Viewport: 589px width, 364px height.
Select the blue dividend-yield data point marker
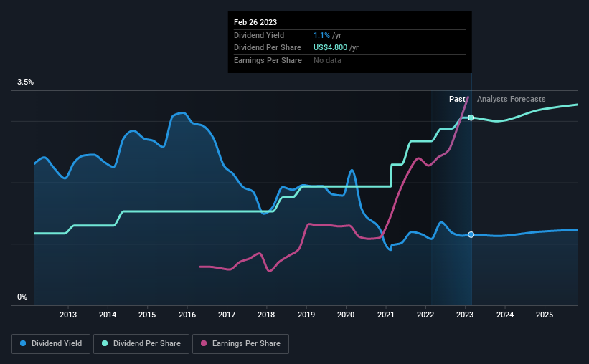tap(471, 234)
